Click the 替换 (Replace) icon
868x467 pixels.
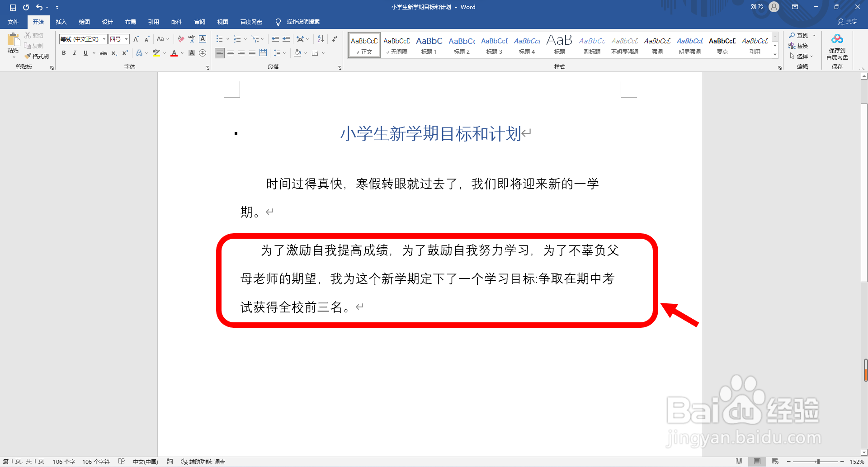(801, 45)
